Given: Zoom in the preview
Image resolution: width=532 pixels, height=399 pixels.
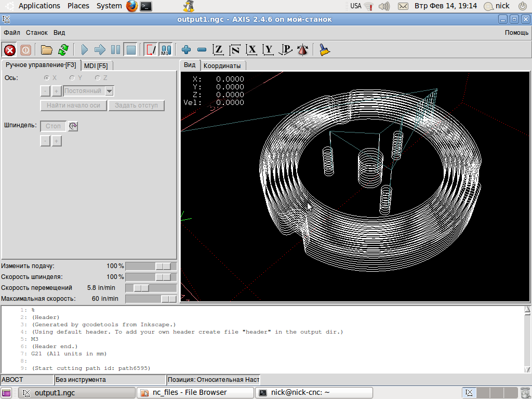Looking at the screenshot, I should 187,50.
